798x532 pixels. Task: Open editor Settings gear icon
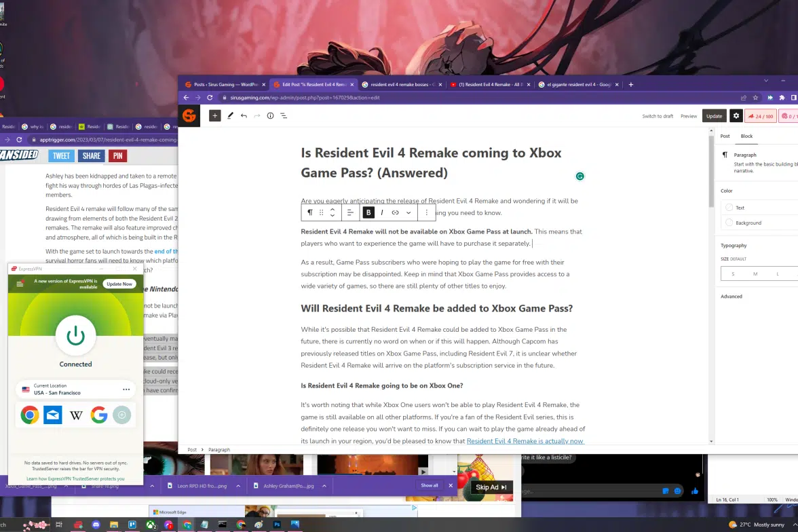[736, 116]
